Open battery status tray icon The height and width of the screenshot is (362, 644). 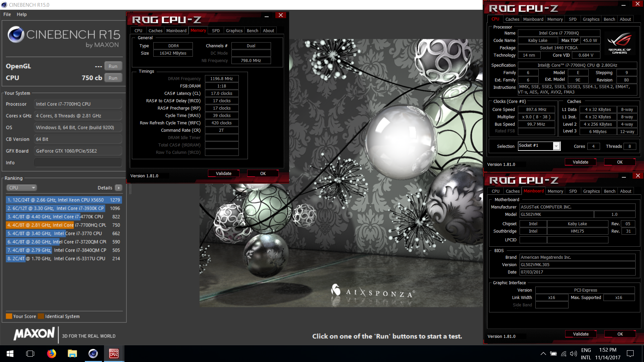[x=553, y=354]
